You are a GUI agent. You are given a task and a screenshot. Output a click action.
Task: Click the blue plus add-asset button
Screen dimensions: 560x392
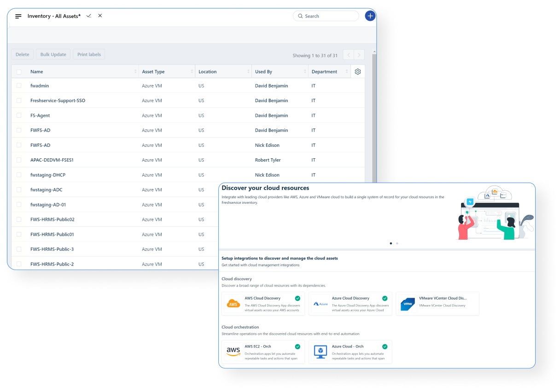370,16
